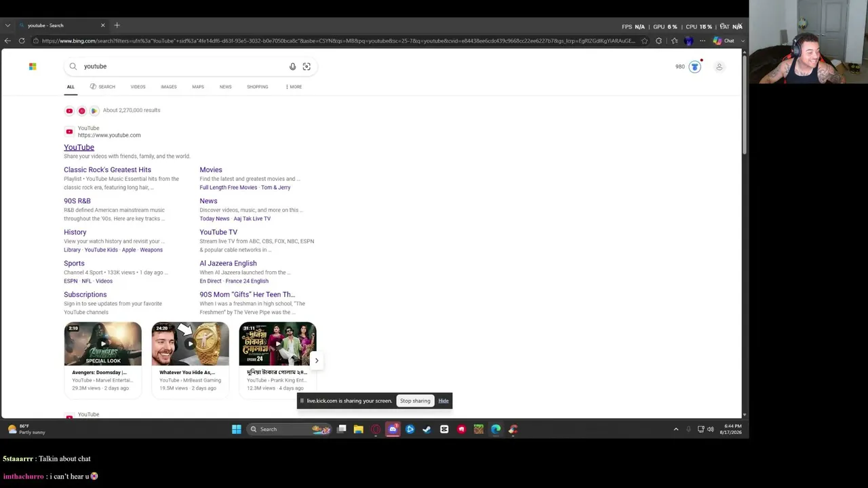
Task: Open visual search camera icon
Action: pos(307,66)
